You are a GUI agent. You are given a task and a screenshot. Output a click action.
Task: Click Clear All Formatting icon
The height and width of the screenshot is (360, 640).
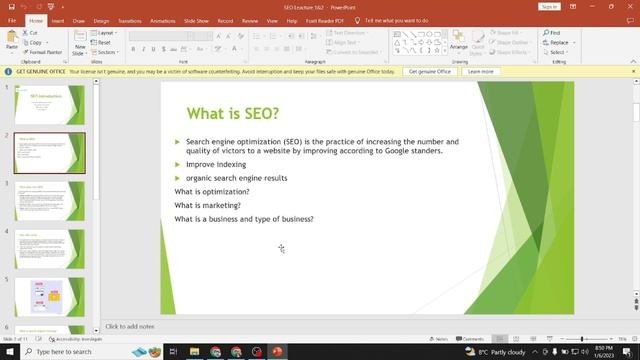tap(241, 36)
